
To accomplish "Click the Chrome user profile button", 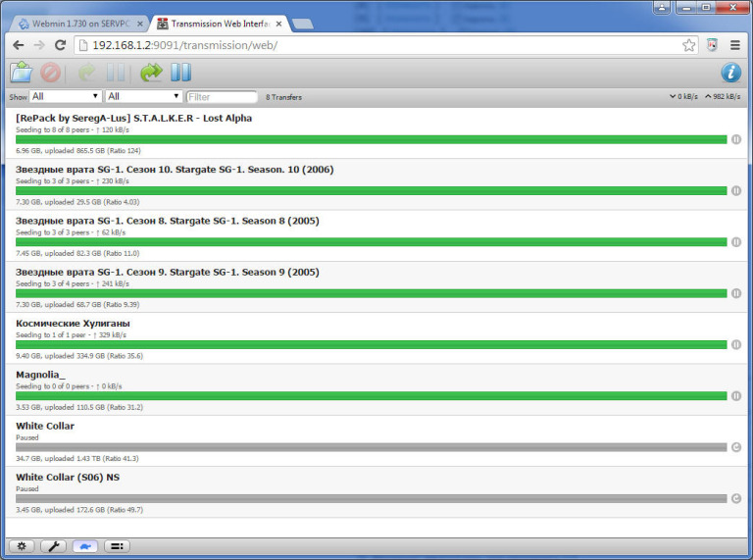I will coord(662,7).
